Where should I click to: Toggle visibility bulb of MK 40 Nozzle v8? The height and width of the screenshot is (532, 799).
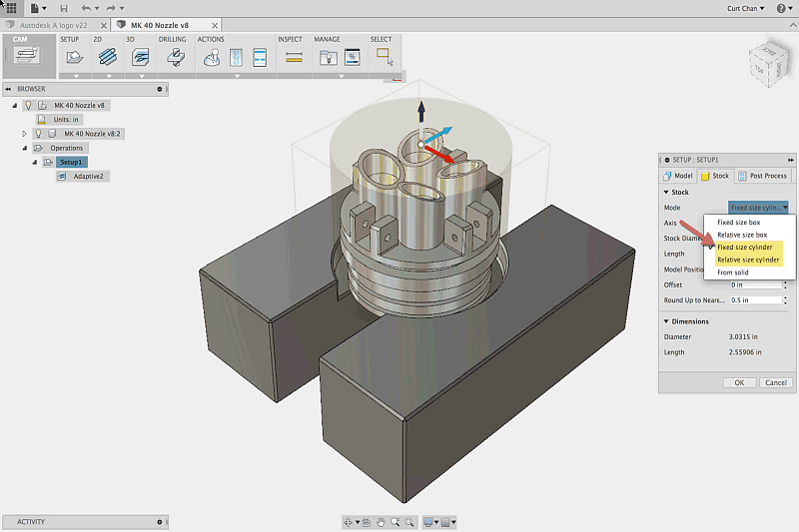click(x=29, y=106)
